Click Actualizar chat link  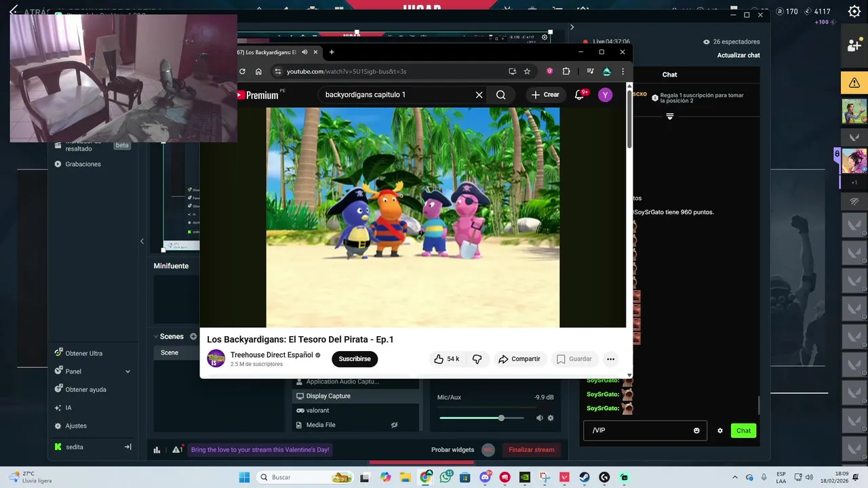pos(738,55)
